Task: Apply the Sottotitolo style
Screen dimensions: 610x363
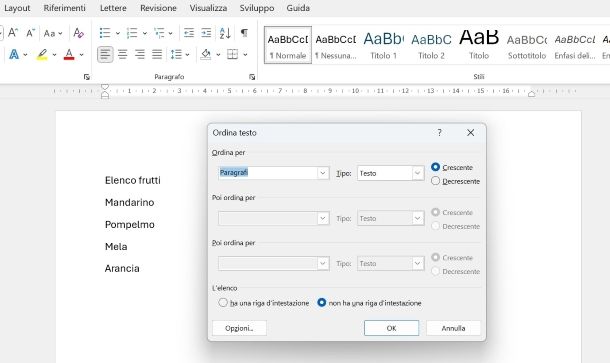Action: (x=527, y=45)
